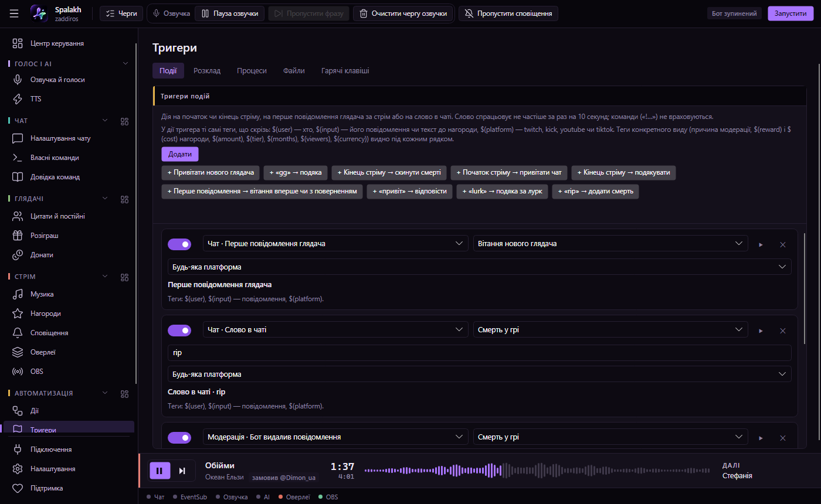Click the Додати button
The image size is (821, 504).
click(x=180, y=154)
